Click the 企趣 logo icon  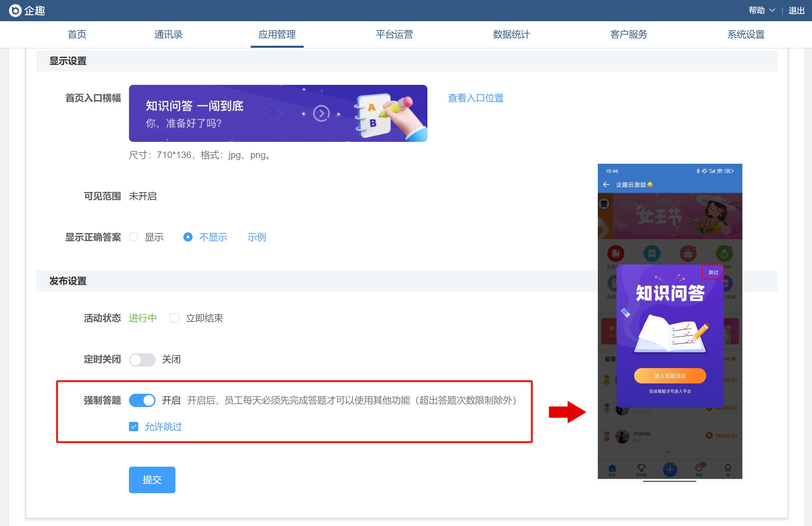15,11
